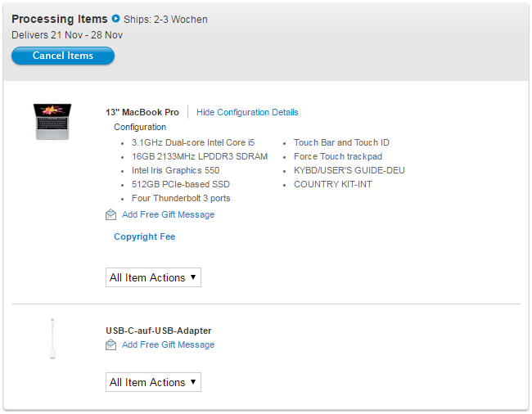The height and width of the screenshot is (414, 532).
Task: Click the KYBD/USER'S GUIDE-DEU line
Action: (349, 170)
